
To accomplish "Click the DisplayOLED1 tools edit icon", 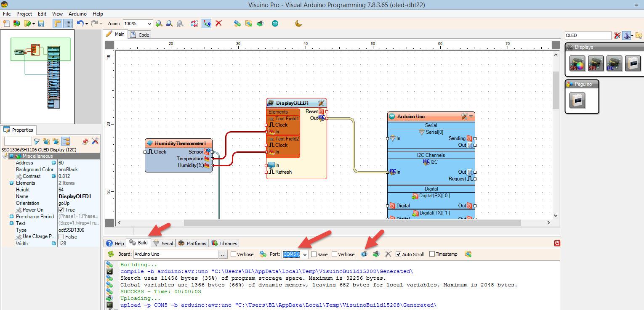I will click(321, 103).
